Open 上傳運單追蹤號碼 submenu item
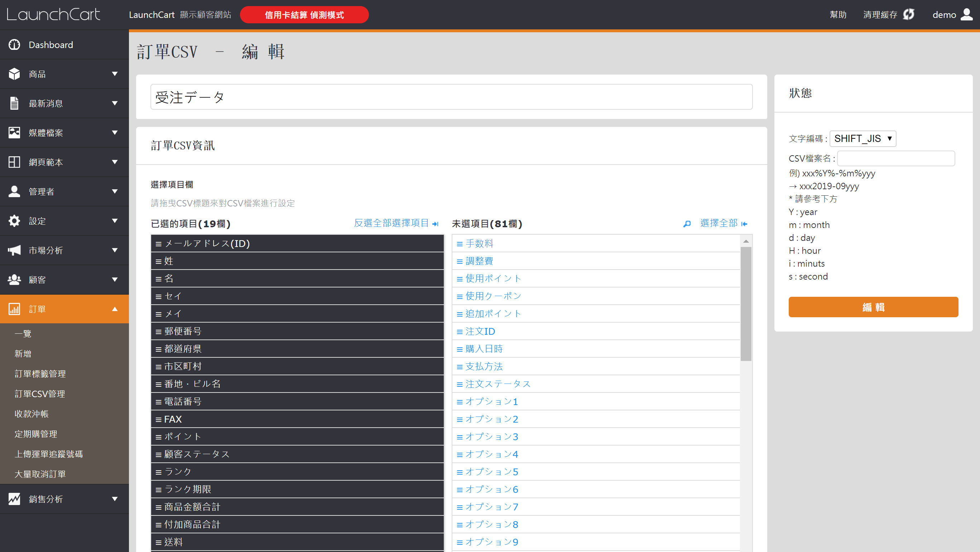 (x=48, y=454)
